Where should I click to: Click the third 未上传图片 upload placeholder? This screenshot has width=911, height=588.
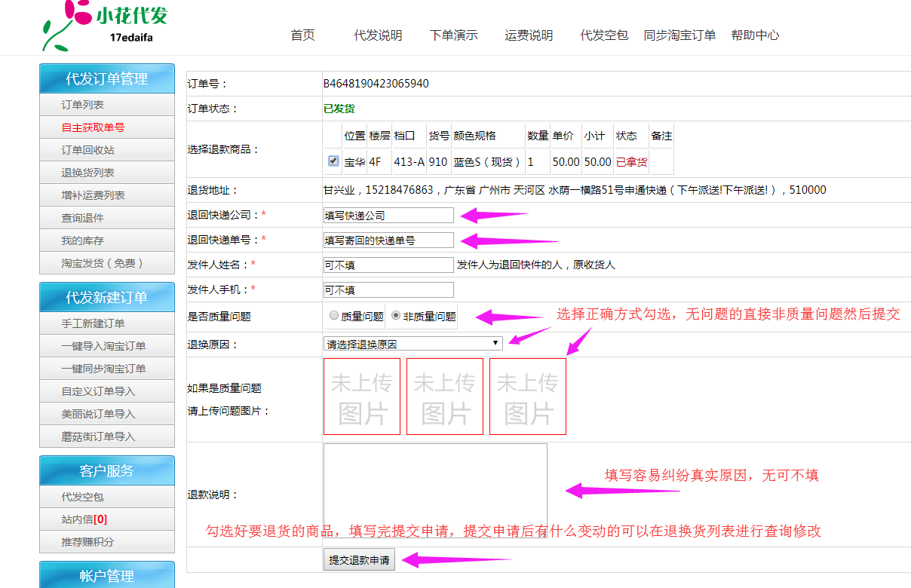[x=528, y=397]
